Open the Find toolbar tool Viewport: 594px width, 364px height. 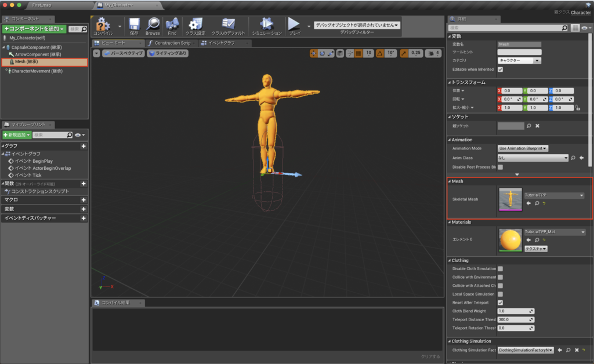pos(172,26)
